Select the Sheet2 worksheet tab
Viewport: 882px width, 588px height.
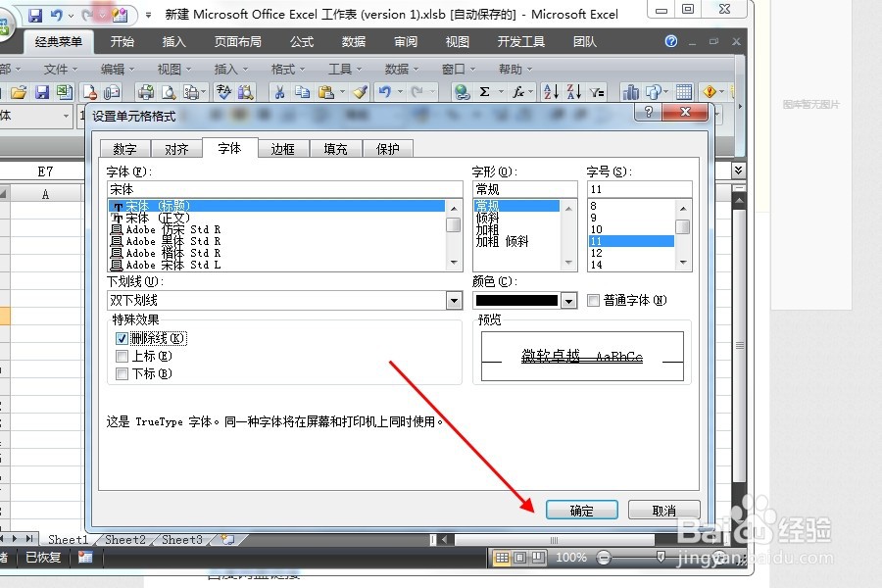124,540
